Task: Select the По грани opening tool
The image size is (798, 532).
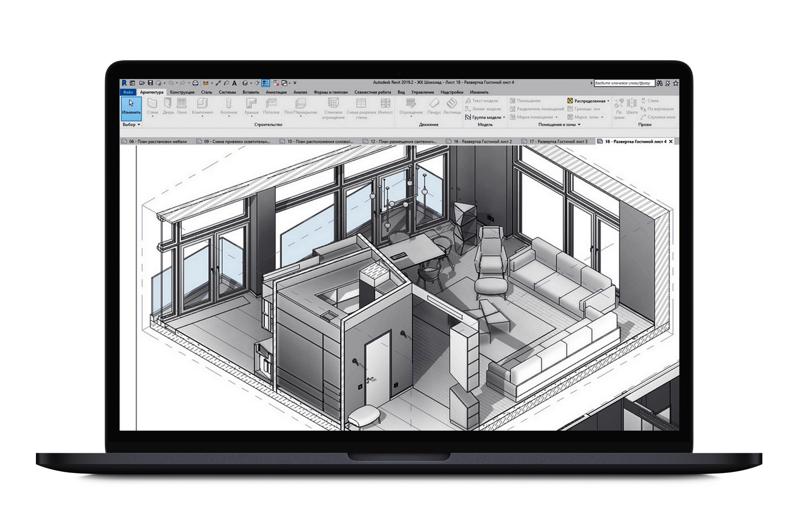Action: [619, 109]
